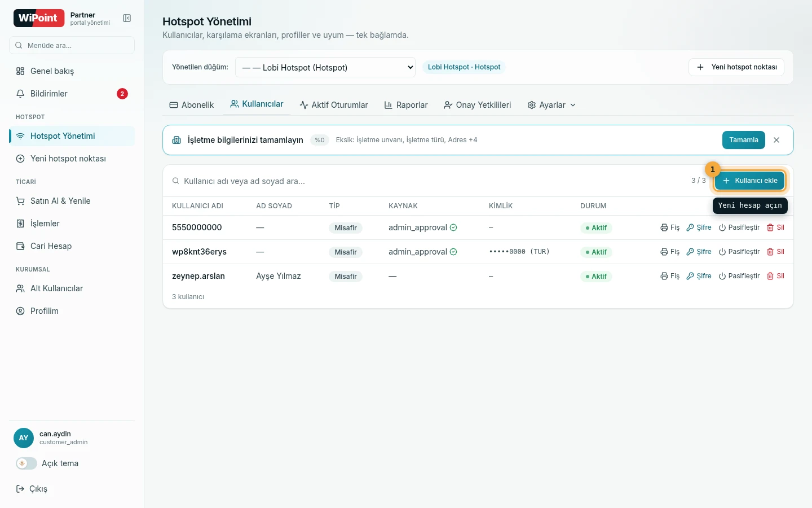Reset Şifre for wp8knt36erys
812x508 pixels.
click(699, 252)
